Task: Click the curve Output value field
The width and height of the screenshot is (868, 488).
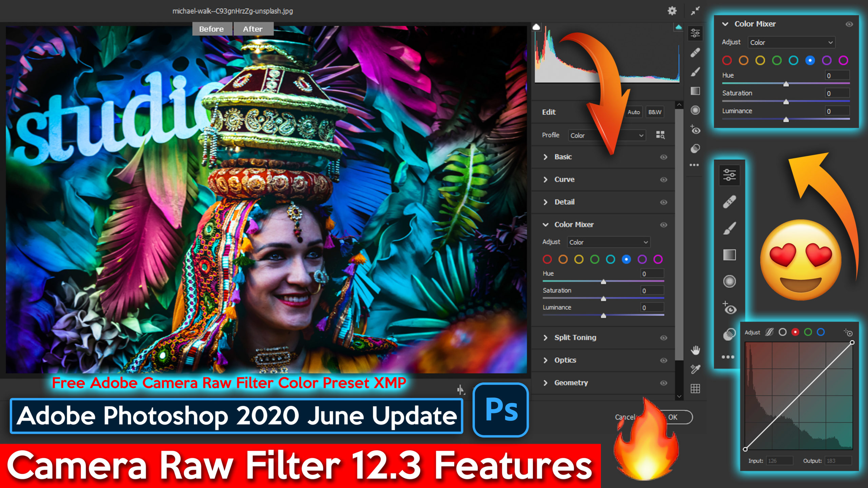Action: pos(838,461)
